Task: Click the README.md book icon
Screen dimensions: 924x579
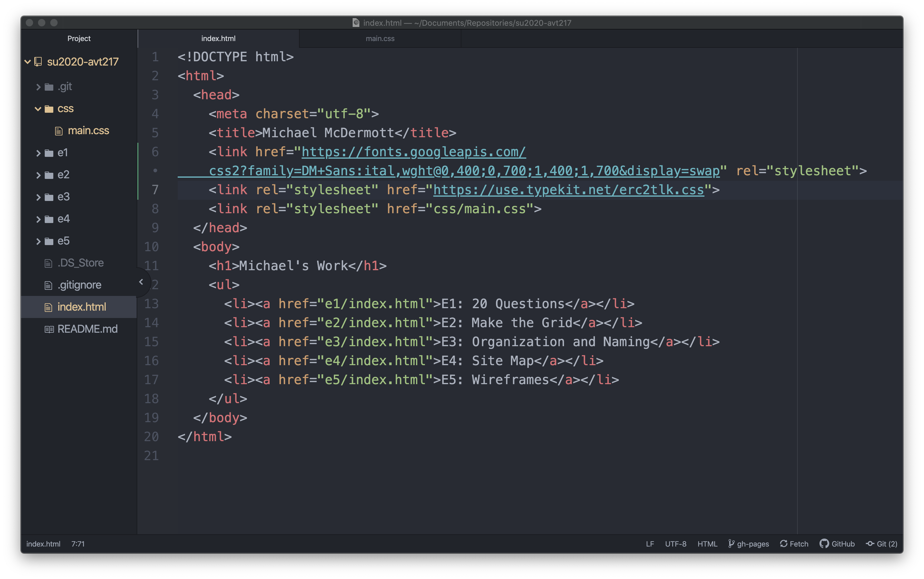Action: pos(49,329)
